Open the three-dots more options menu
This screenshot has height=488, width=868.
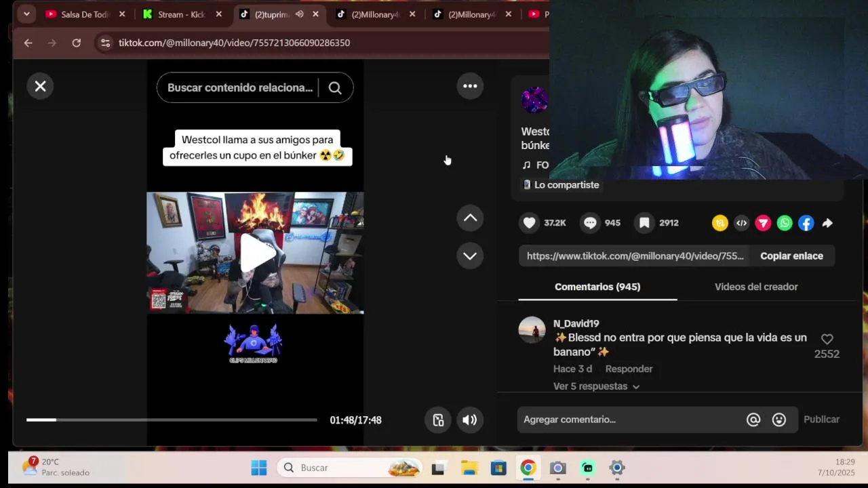point(470,86)
